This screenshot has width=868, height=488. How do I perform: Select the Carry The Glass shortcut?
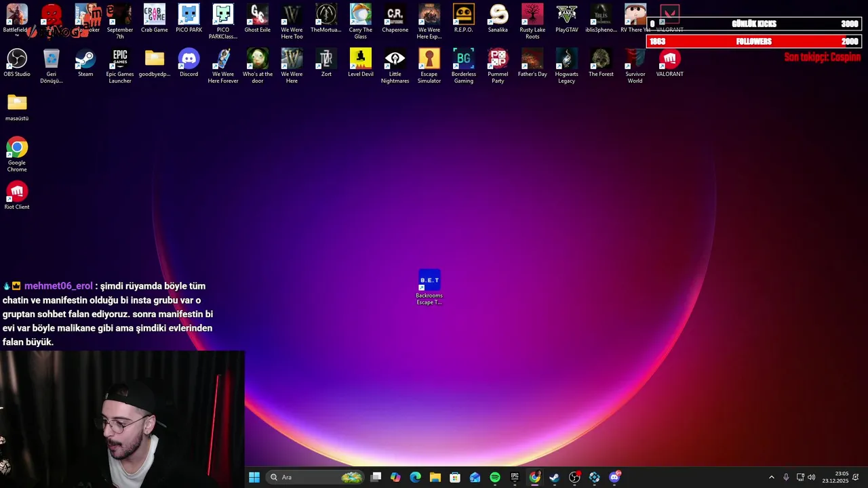pos(361,21)
